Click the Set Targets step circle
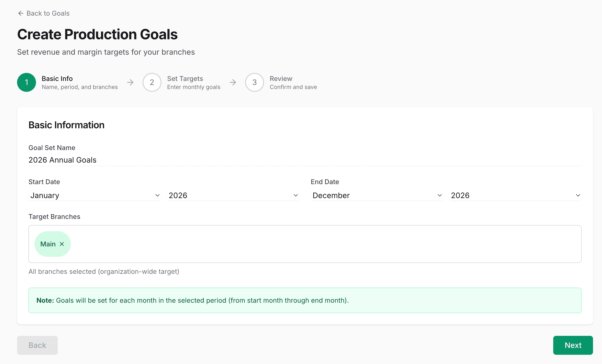The image size is (602, 364). pos(152,82)
